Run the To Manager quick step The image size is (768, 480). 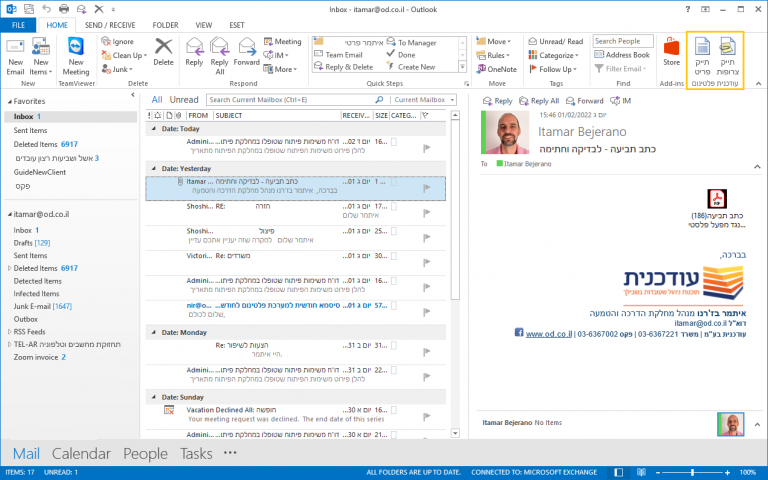tap(412, 43)
